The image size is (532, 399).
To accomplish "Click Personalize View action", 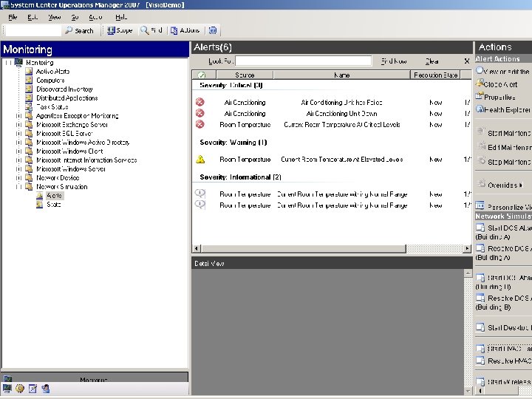I will [x=503, y=206].
